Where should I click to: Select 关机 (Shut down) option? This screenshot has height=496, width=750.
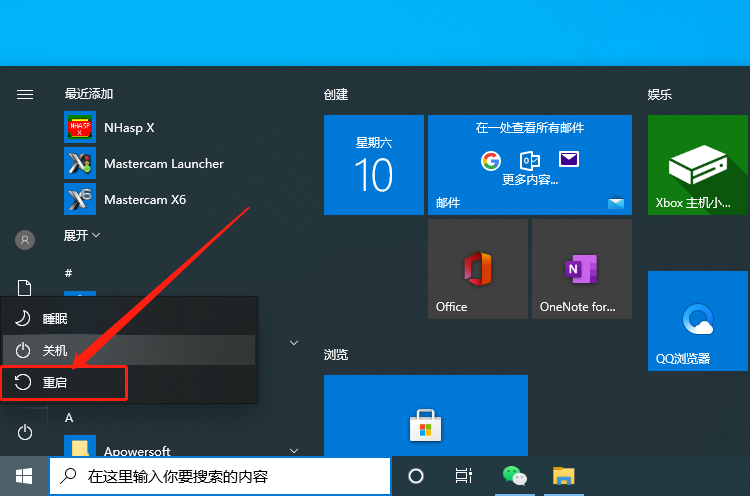[x=129, y=350]
